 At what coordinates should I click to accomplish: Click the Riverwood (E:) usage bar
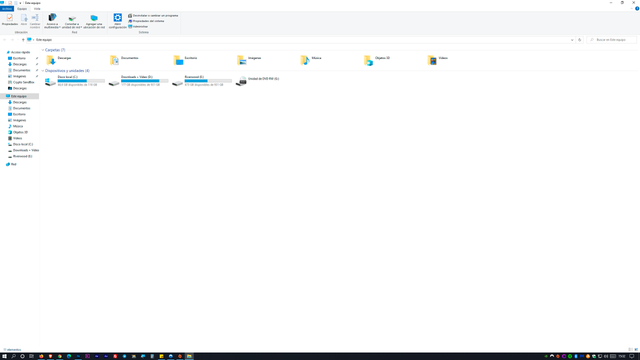pyautogui.click(x=208, y=81)
